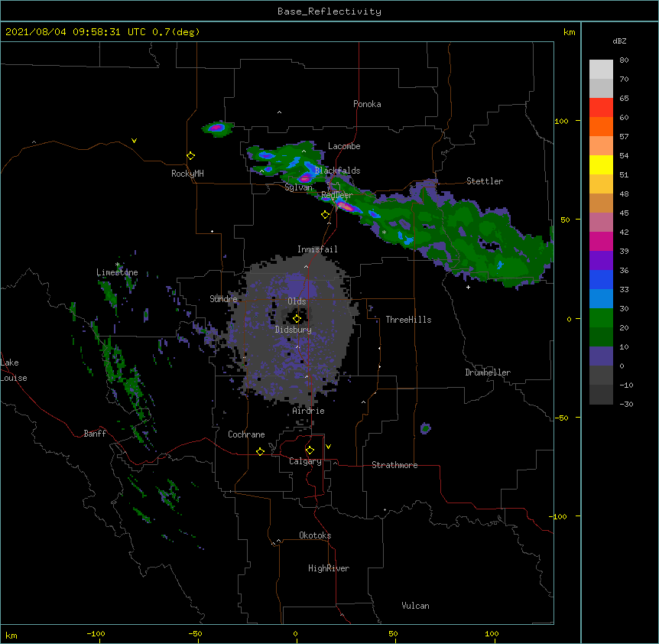Select the -50 tick on the right axis
This screenshot has height=644, width=659.
(x=561, y=418)
